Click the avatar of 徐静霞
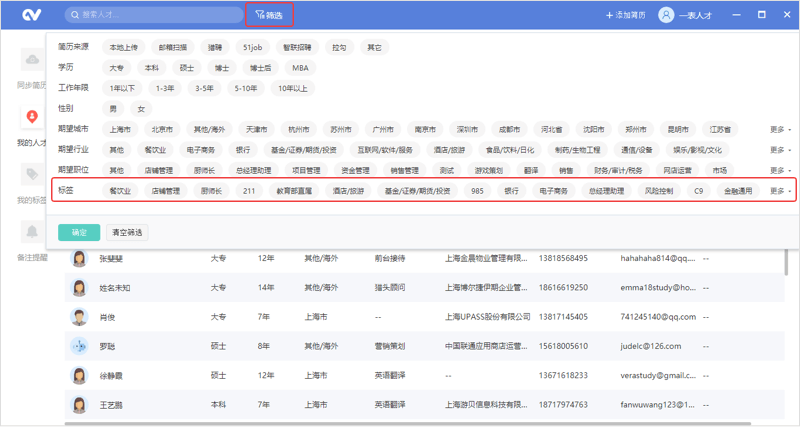 coord(79,375)
